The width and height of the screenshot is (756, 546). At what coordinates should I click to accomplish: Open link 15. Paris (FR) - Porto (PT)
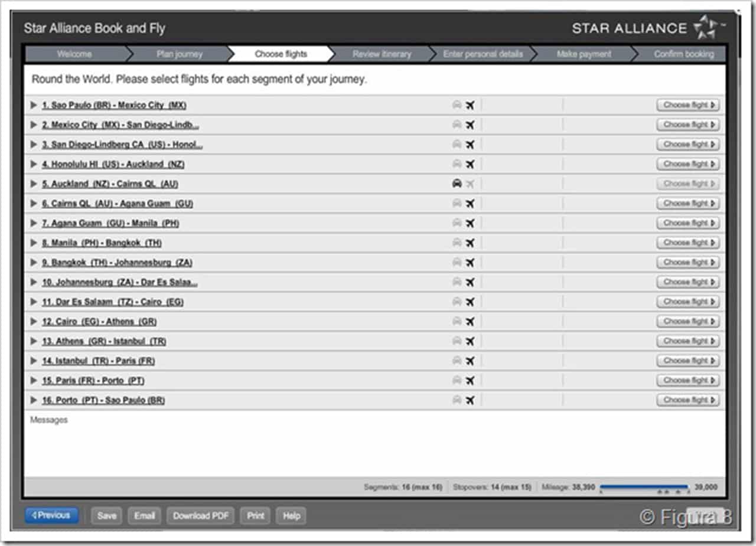[x=93, y=381]
